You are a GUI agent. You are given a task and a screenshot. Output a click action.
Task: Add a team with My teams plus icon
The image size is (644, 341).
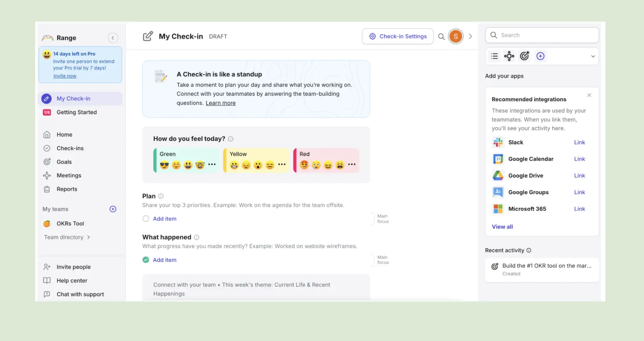[113, 209]
